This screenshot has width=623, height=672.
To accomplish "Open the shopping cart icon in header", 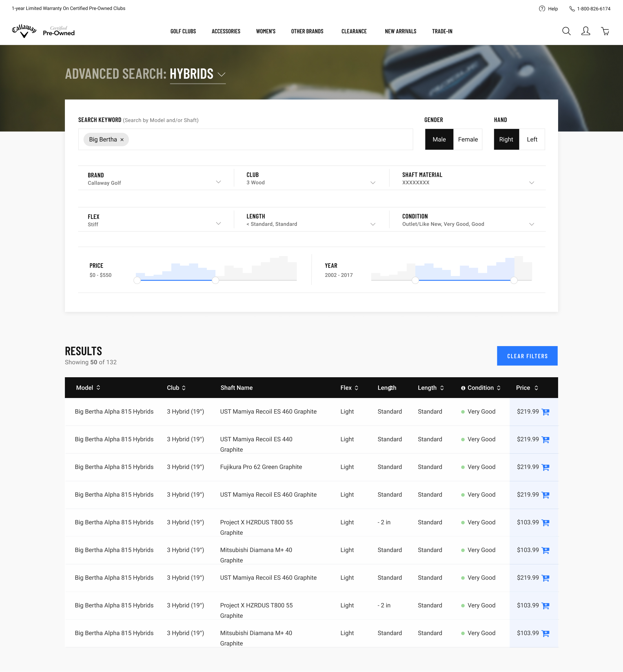I will pos(605,31).
